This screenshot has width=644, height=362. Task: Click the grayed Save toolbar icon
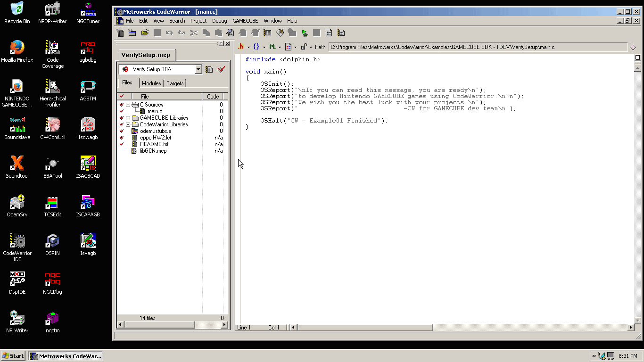pos(157,33)
